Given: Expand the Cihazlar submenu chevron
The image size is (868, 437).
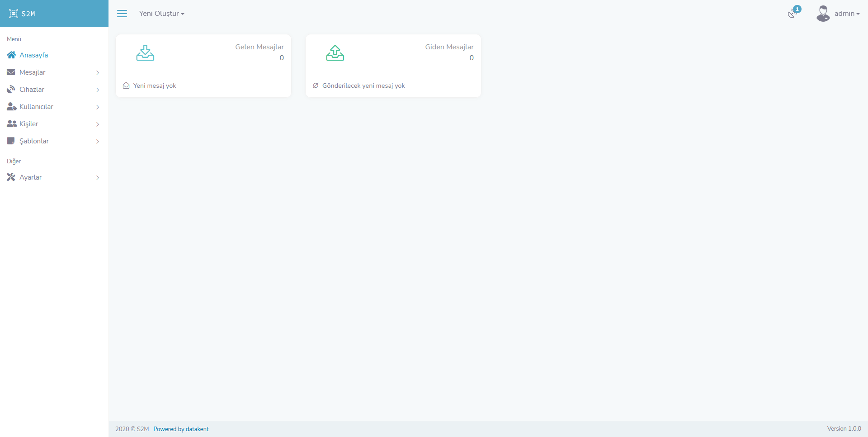Looking at the screenshot, I should [x=98, y=90].
